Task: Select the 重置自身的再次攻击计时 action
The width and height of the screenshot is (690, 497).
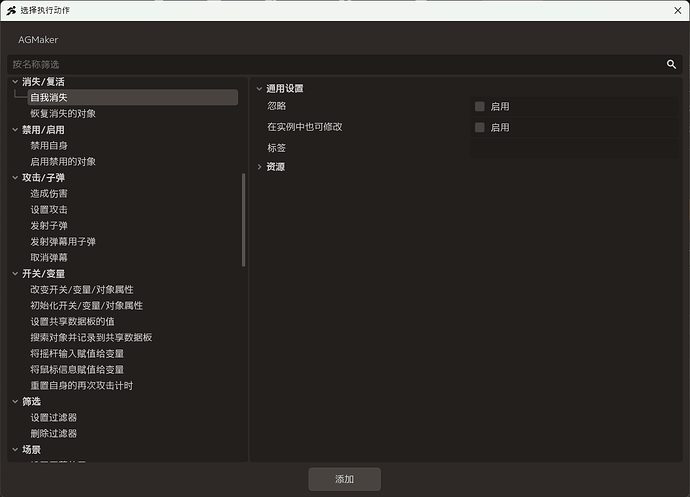Action: pyautogui.click(x=81, y=386)
